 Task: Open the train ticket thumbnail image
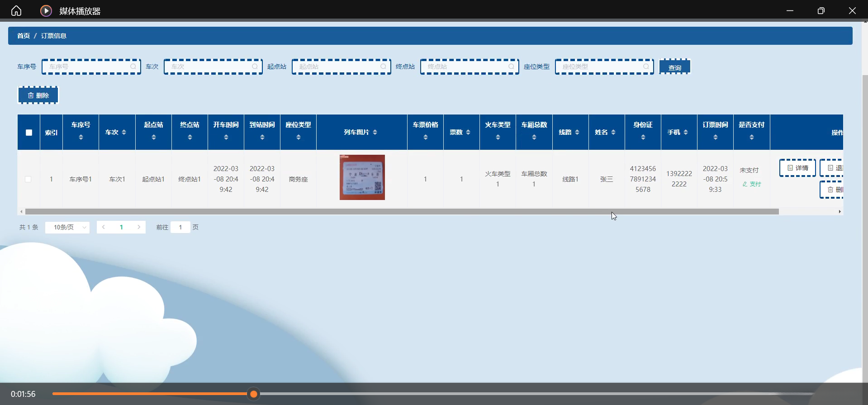tap(362, 177)
